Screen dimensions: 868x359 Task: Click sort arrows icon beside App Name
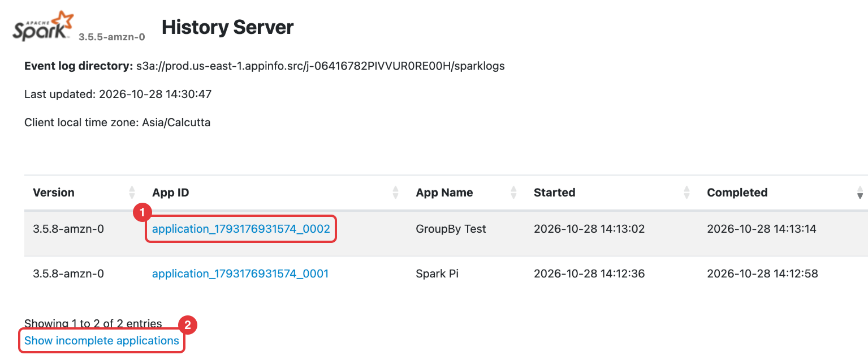(x=513, y=193)
